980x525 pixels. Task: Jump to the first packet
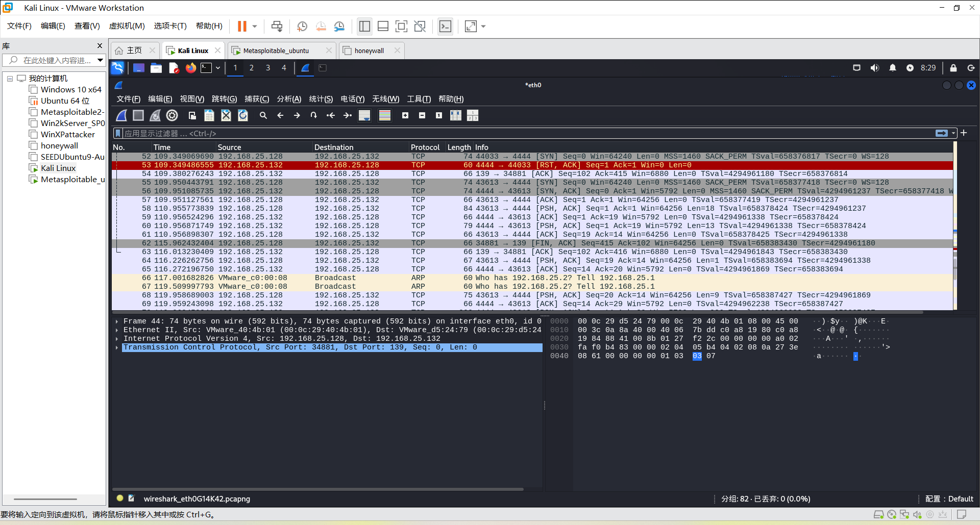331,116
